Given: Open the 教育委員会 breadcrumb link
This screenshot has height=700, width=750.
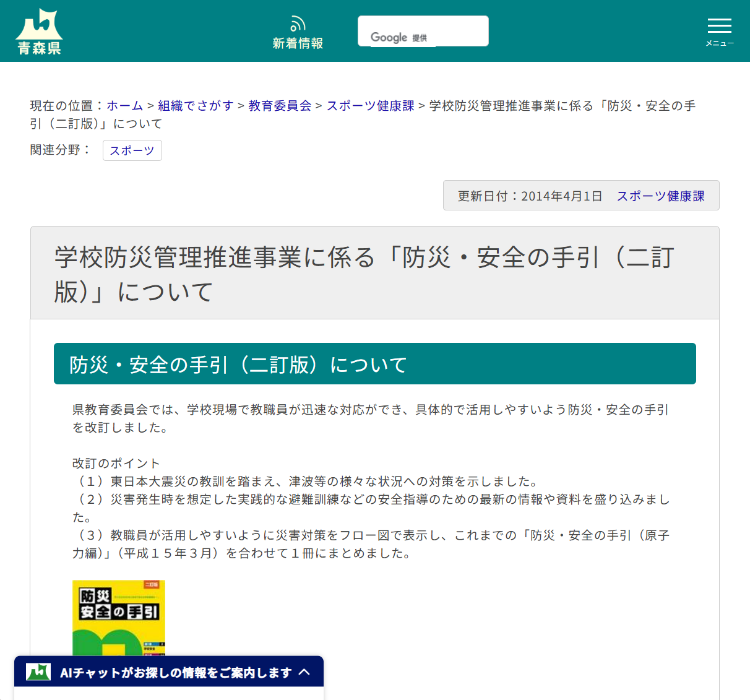Looking at the screenshot, I should (x=279, y=105).
